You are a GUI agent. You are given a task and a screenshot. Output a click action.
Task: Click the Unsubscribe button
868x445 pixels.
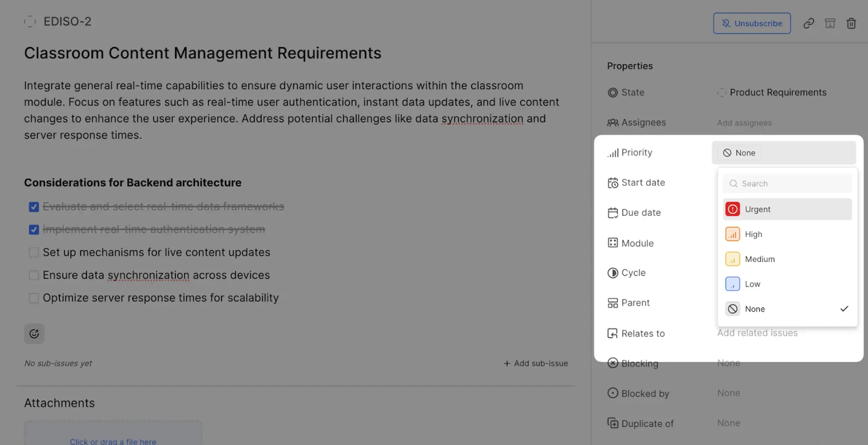tap(752, 23)
